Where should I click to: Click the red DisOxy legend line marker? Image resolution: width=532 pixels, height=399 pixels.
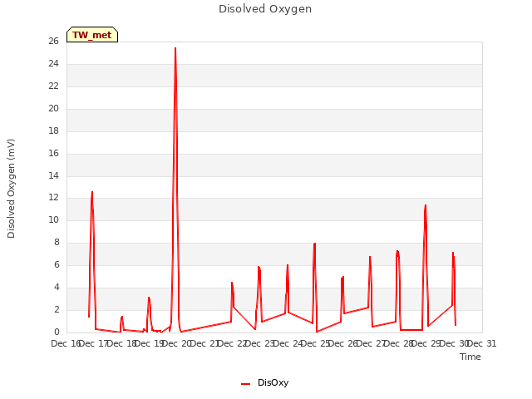[246, 384]
